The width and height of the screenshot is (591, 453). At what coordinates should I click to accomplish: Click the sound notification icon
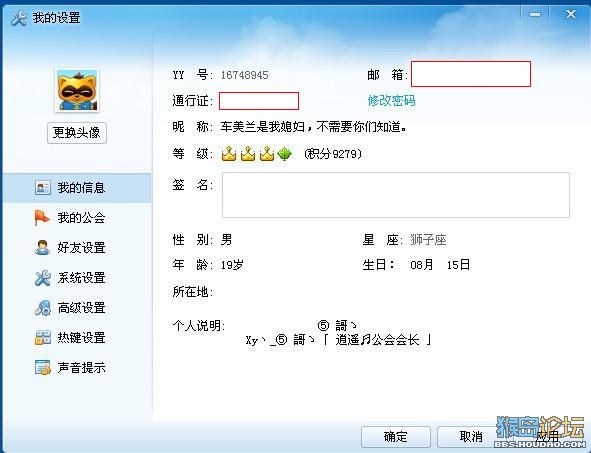43,367
